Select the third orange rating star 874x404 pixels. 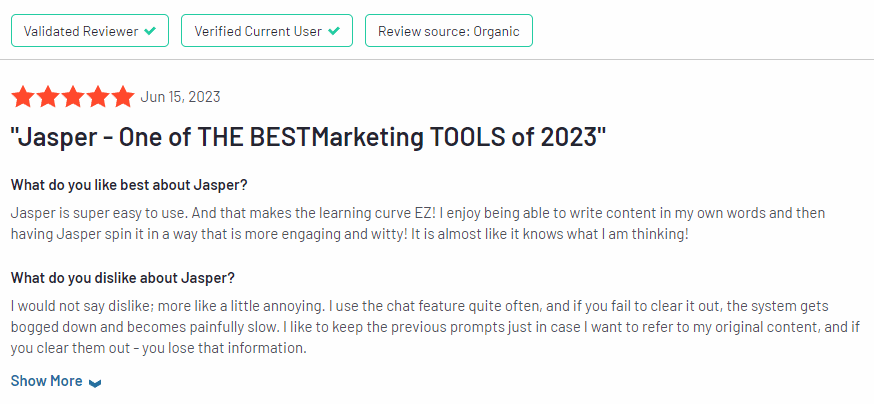[x=73, y=97]
